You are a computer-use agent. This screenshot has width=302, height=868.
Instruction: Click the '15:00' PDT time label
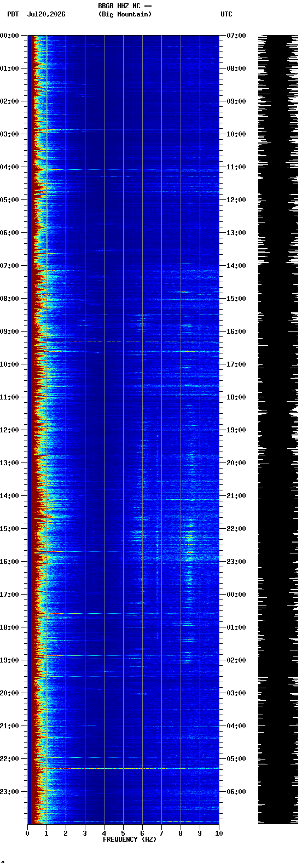click(9, 529)
